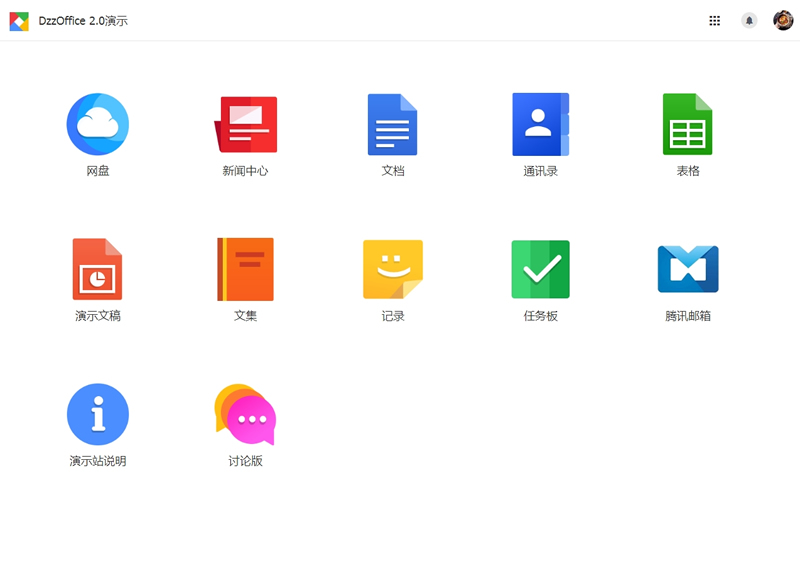Open the 通讯录 contacts app
This screenshot has height=576, width=800.
point(540,124)
